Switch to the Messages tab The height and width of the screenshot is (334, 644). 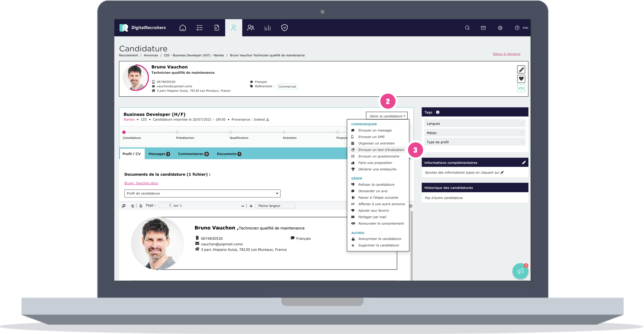(159, 154)
